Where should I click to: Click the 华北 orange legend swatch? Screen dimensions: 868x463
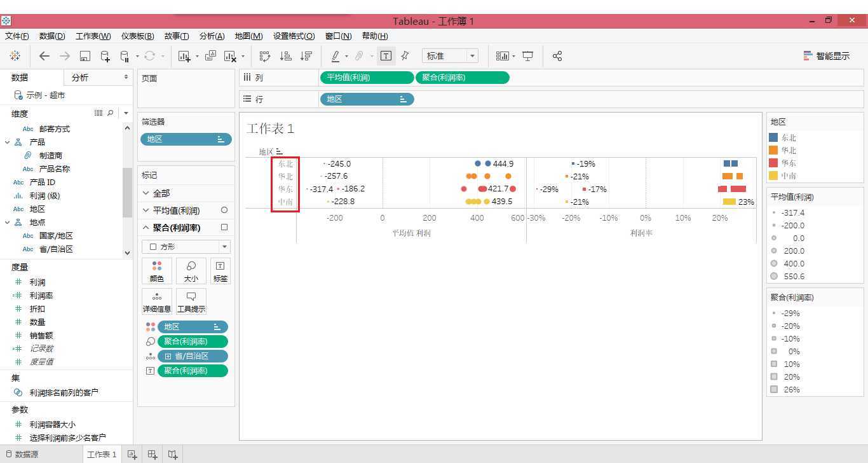tap(773, 150)
